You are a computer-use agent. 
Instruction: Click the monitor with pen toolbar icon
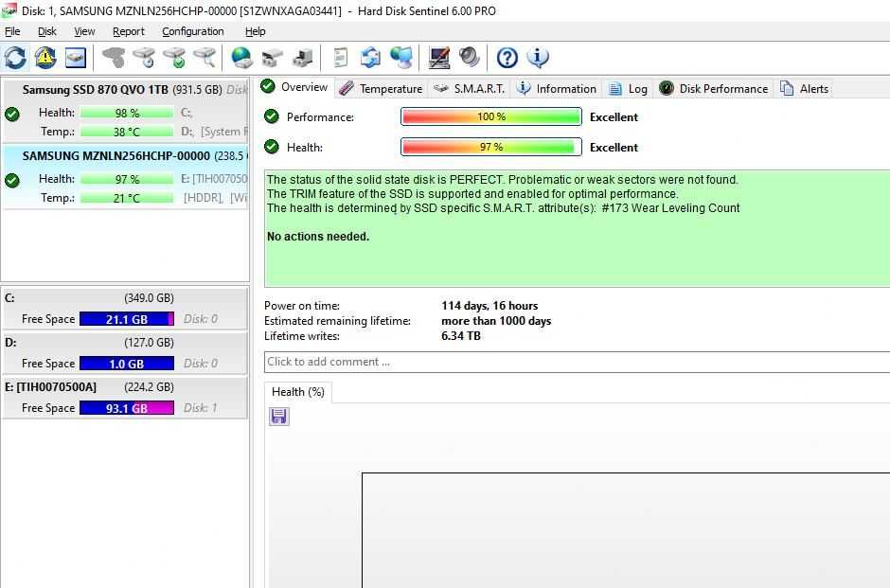[x=438, y=58]
